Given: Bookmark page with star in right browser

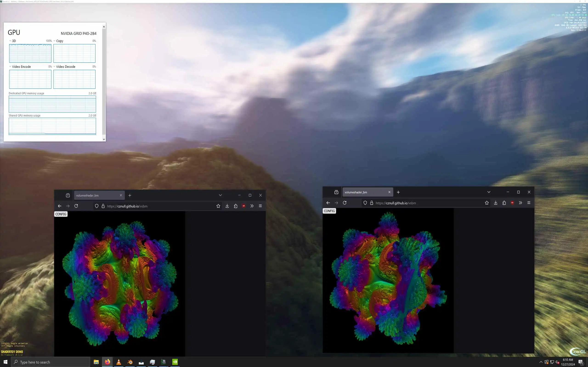Looking at the screenshot, I should [x=487, y=203].
